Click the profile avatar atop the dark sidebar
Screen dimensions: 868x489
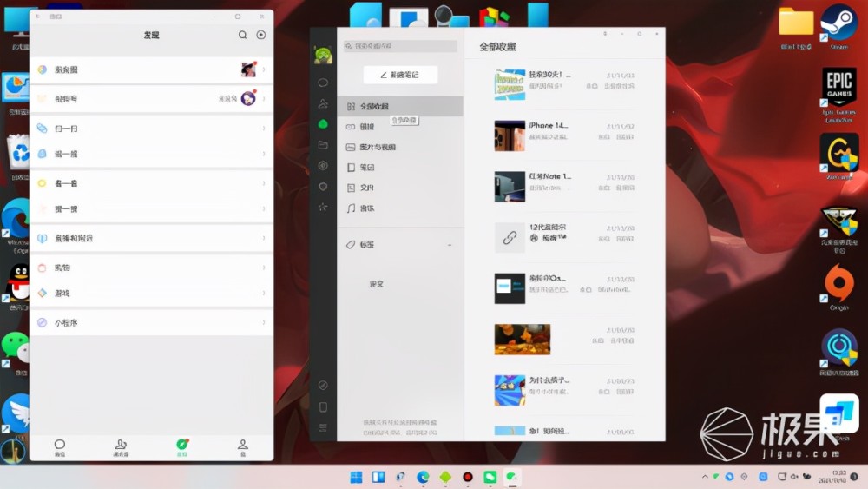(x=323, y=55)
